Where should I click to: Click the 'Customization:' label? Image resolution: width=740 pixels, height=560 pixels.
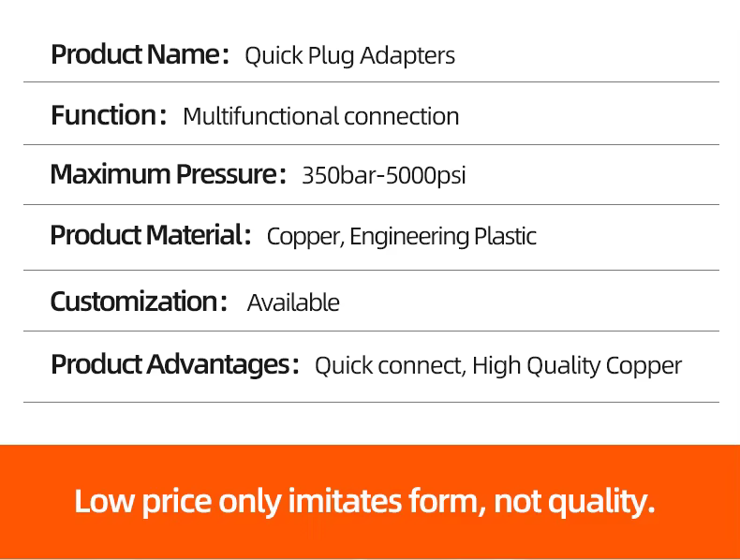[x=138, y=302]
